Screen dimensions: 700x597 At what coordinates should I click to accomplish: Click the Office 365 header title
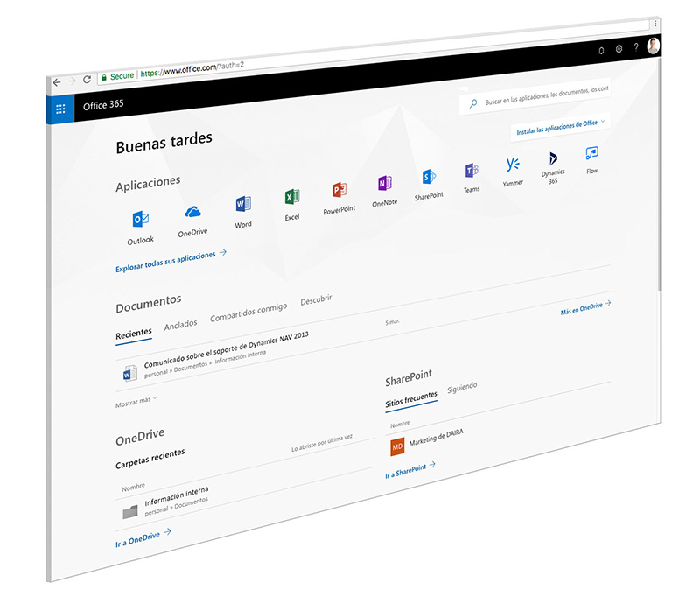pos(103,105)
